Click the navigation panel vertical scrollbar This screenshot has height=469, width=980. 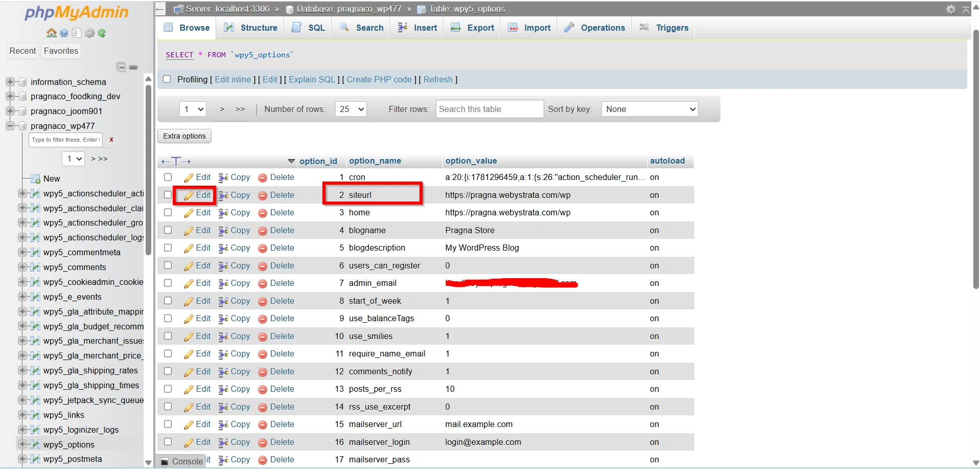point(148,169)
